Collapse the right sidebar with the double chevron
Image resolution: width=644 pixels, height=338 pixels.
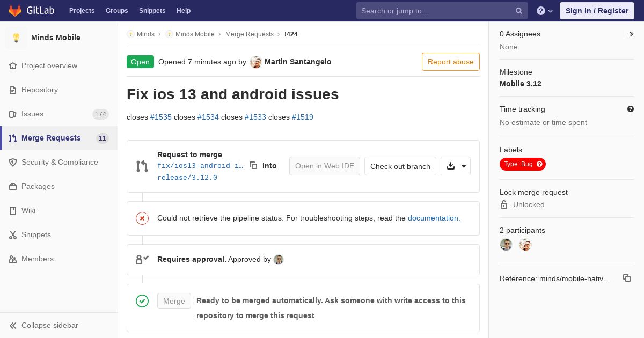pyautogui.click(x=632, y=34)
